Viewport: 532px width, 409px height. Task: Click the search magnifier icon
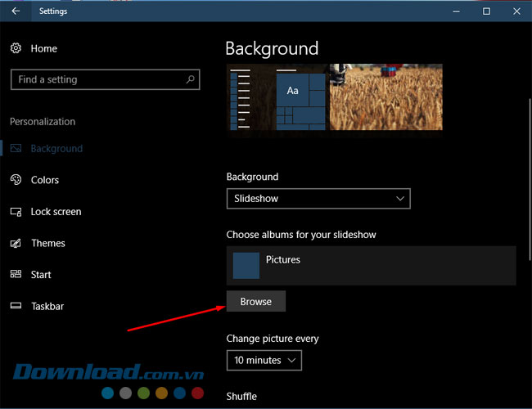(191, 79)
